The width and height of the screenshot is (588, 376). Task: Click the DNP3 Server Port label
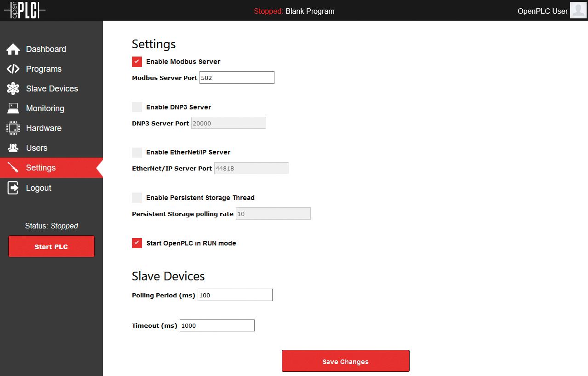click(160, 123)
